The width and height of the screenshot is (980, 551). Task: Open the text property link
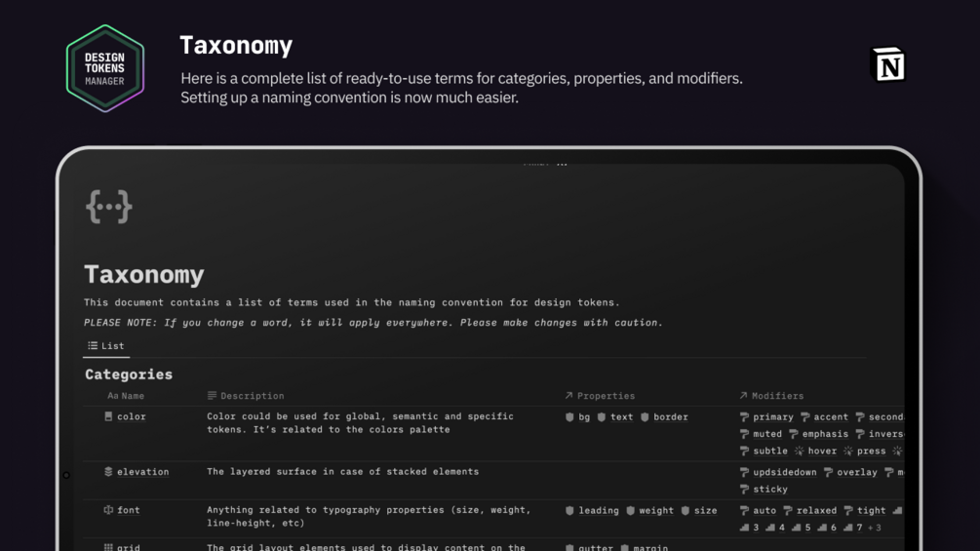(621, 416)
